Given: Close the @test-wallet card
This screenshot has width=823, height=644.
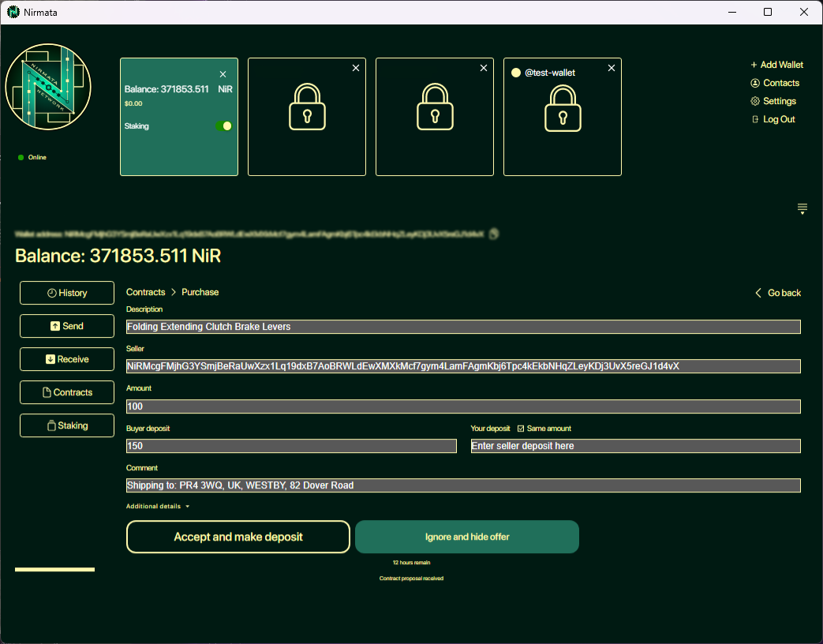Looking at the screenshot, I should click(x=612, y=69).
